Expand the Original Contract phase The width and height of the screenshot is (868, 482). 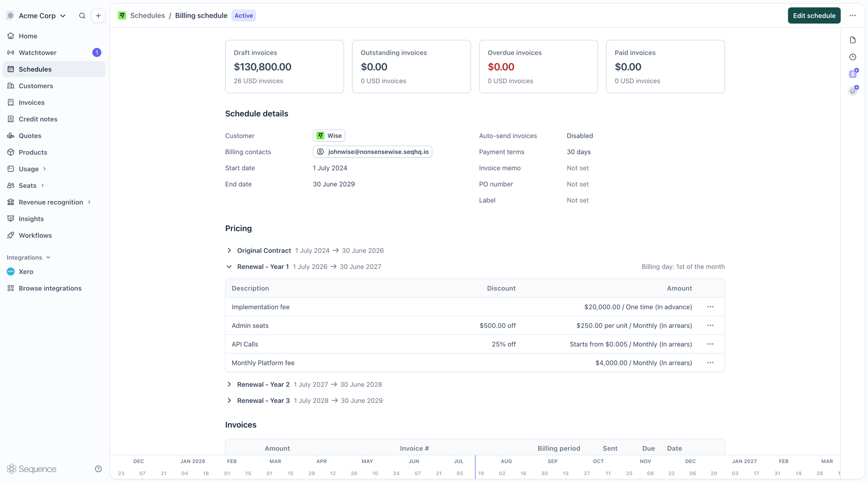coord(229,251)
